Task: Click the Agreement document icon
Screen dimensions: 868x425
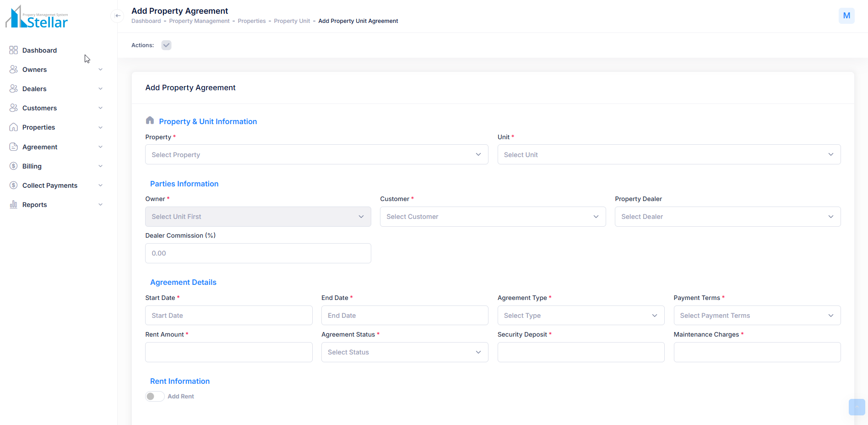Action: 14,147
